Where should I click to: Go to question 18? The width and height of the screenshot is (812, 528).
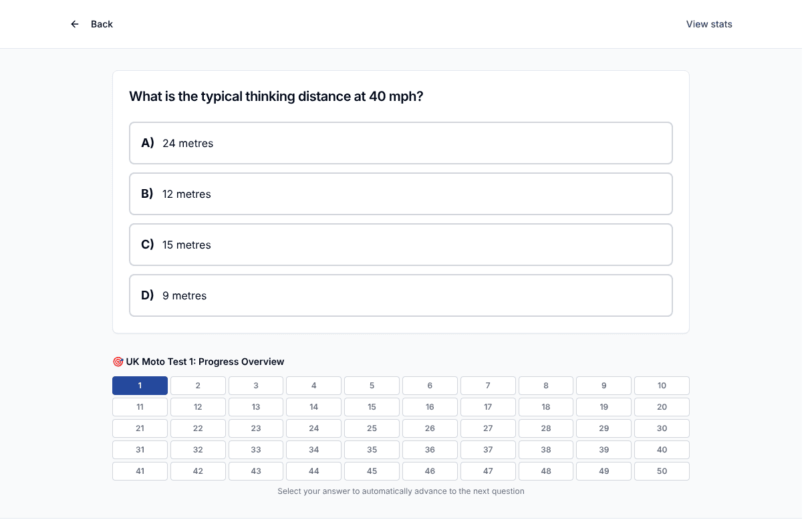point(546,407)
